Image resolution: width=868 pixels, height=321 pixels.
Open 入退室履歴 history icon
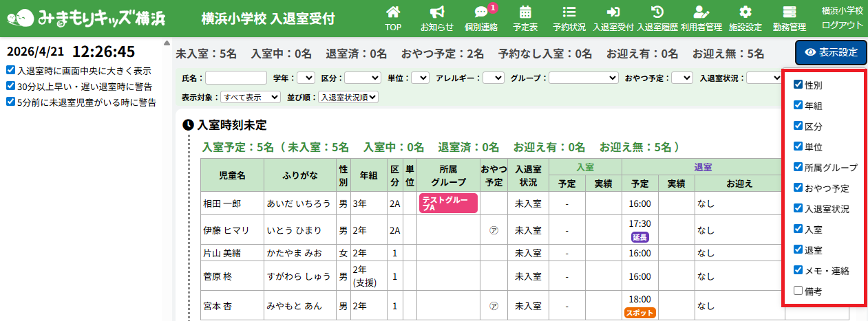(657, 12)
